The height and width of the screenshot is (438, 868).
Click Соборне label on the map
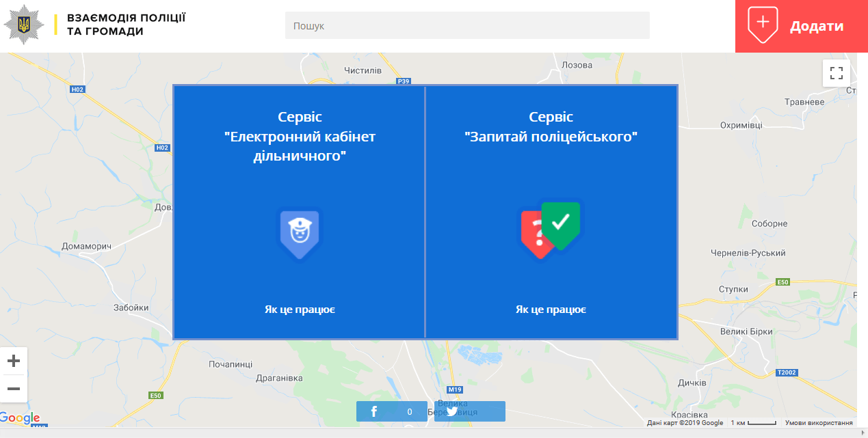(x=770, y=223)
